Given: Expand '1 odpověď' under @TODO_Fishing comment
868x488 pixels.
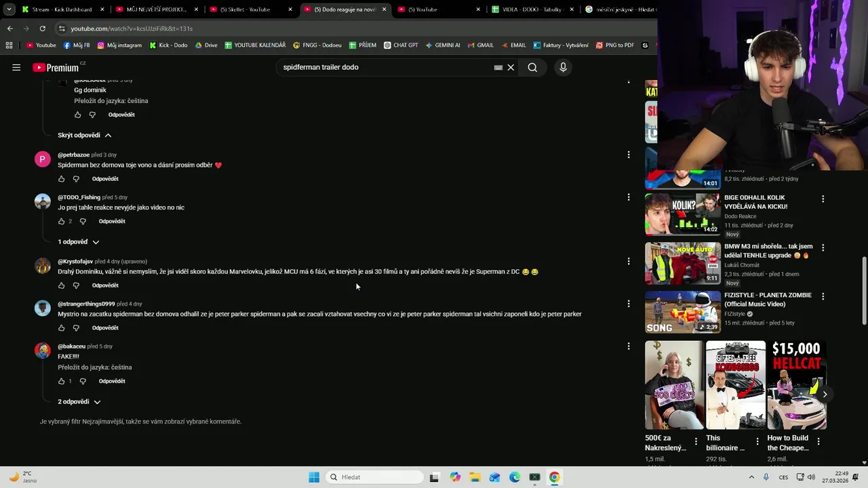Looking at the screenshot, I should pos(79,242).
